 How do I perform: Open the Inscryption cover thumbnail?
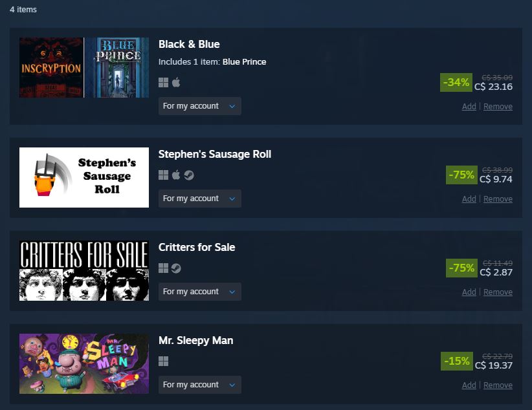click(51, 67)
